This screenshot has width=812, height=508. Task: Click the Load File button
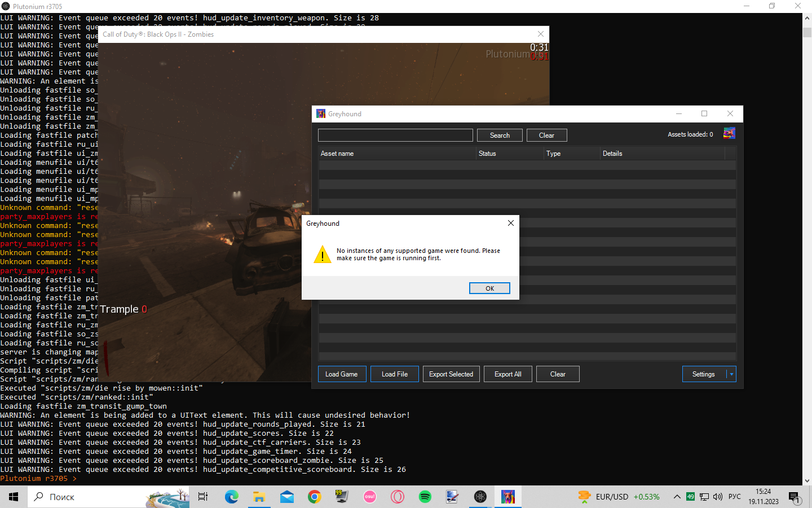point(395,374)
